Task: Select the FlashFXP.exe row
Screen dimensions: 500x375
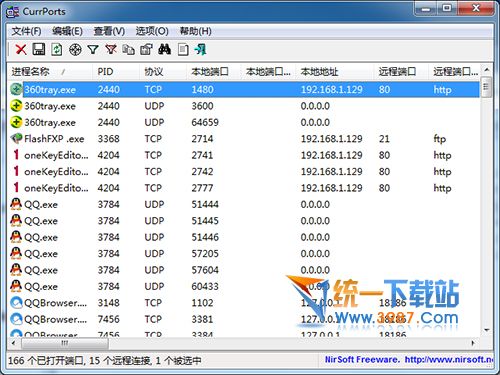Action: click(243, 139)
